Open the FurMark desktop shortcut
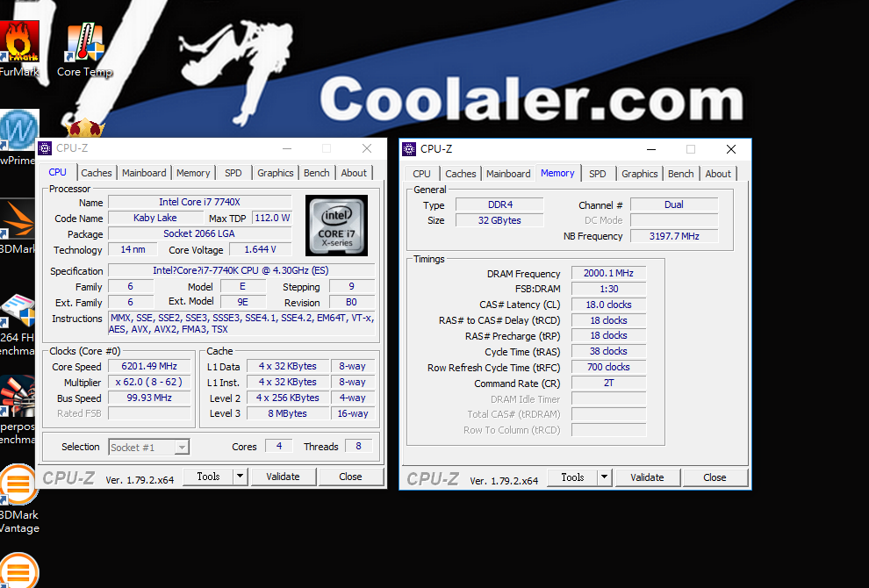The height and width of the screenshot is (588, 869). [x=19, y=49]
